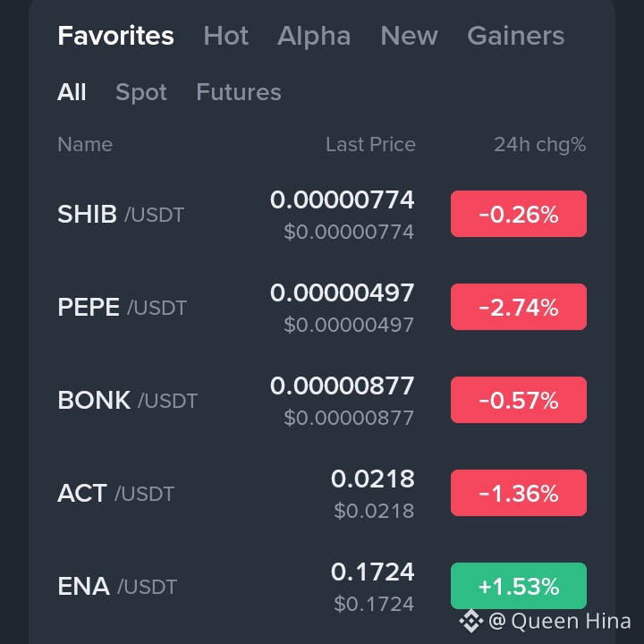Open the Hot tab

pyautogui.click(x=225, y=36)
